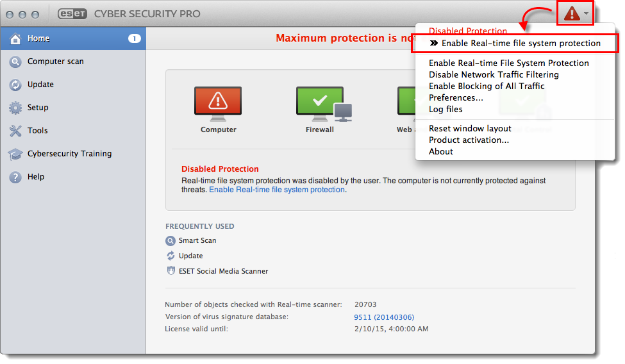Click the Home house icon in sidebar
The height and width of the screenshot is (364, 625).
click(15, 38)
